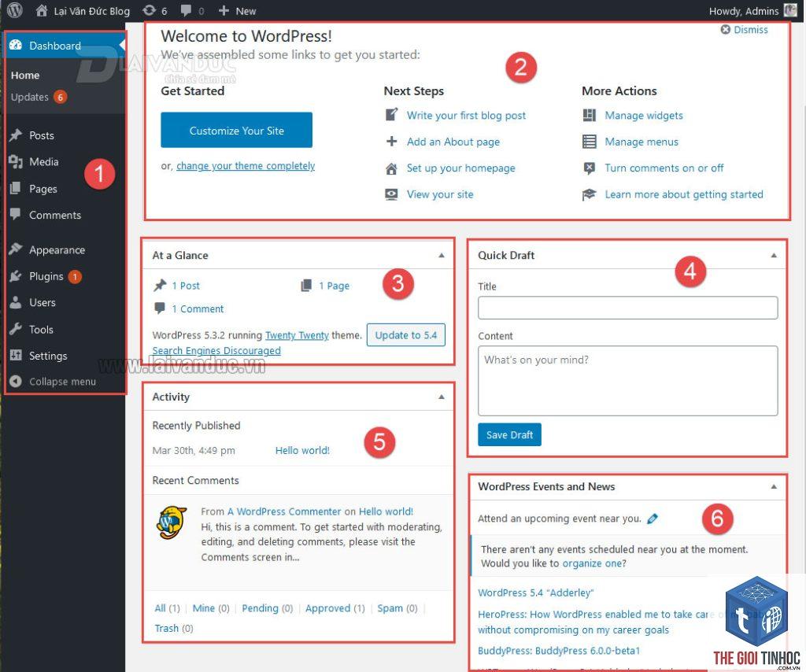The width and height of the screenshot is (806, 672).
Task: Click the Appearance brush icon in sidebar
Action: tap(16, 249)
